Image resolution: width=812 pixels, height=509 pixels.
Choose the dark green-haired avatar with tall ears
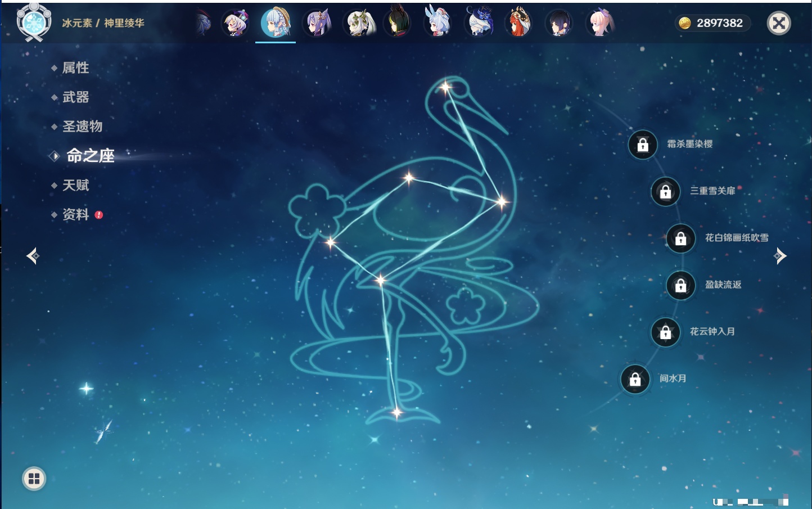(x=398, y=23)
